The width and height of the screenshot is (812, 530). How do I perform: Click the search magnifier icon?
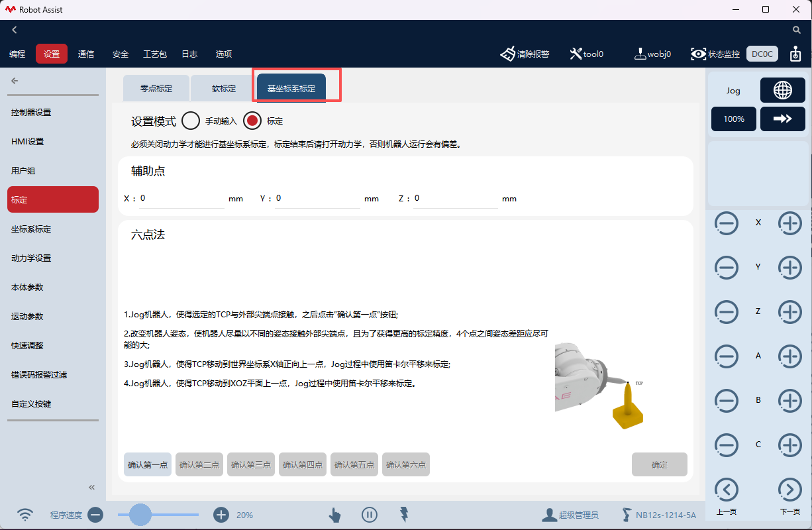[x=797, y=30]
